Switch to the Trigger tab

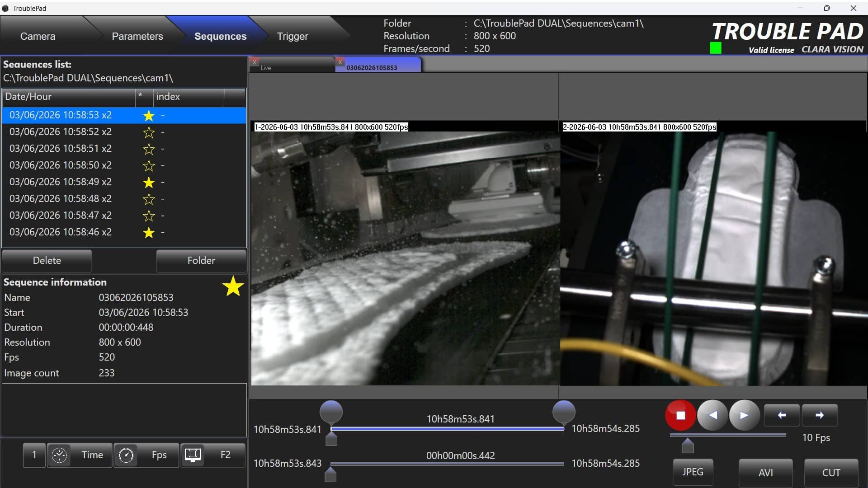[x=292, y=36]
